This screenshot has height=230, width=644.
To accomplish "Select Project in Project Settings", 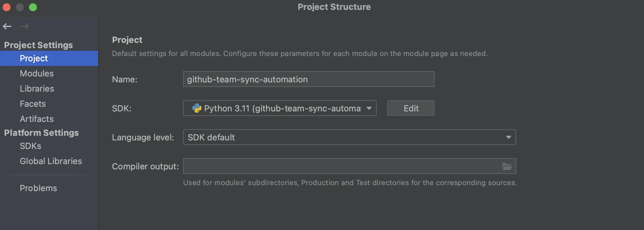I will pos(34,58).
